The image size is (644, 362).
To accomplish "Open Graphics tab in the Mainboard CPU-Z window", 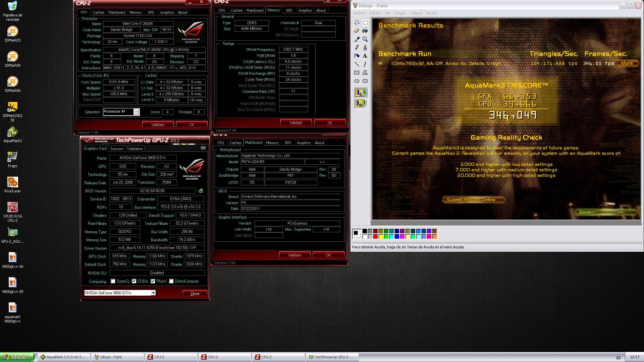I will 304,143.
